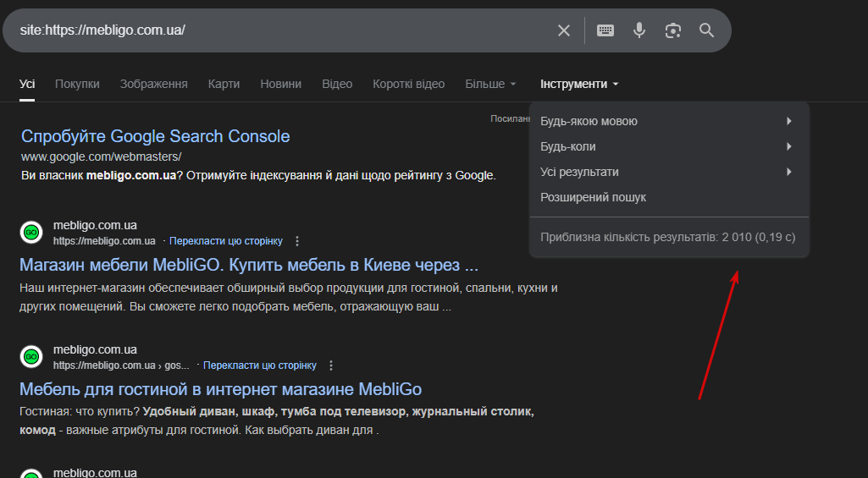Open three-dot menu for living room furniture result
Screen dimensions: 868x478
331,365
